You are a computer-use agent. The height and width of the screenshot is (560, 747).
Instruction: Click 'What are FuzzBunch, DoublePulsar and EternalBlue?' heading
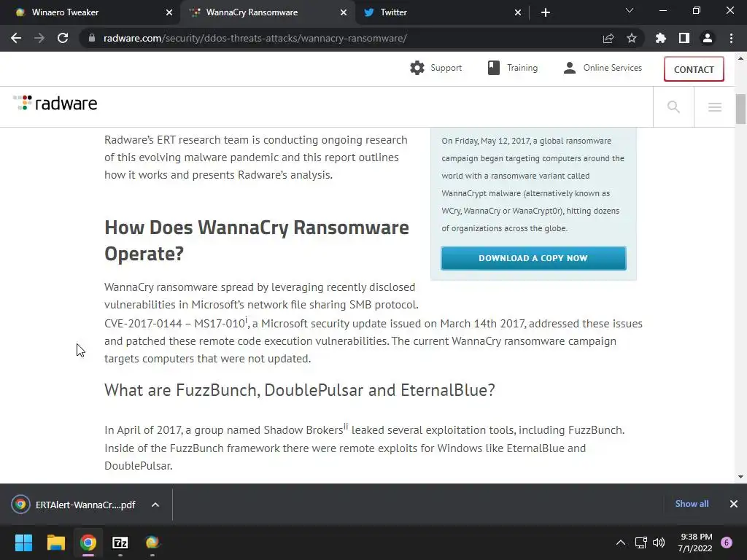[x=300, y=390]
